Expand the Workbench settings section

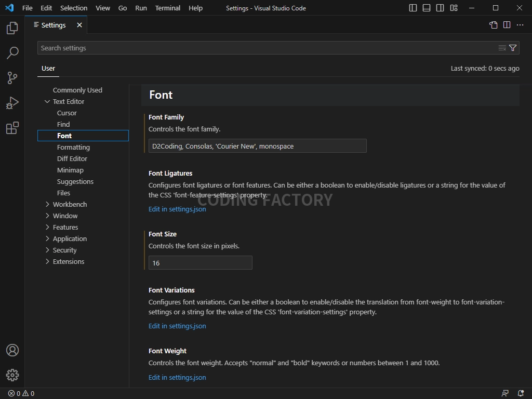tap(47, 204)
